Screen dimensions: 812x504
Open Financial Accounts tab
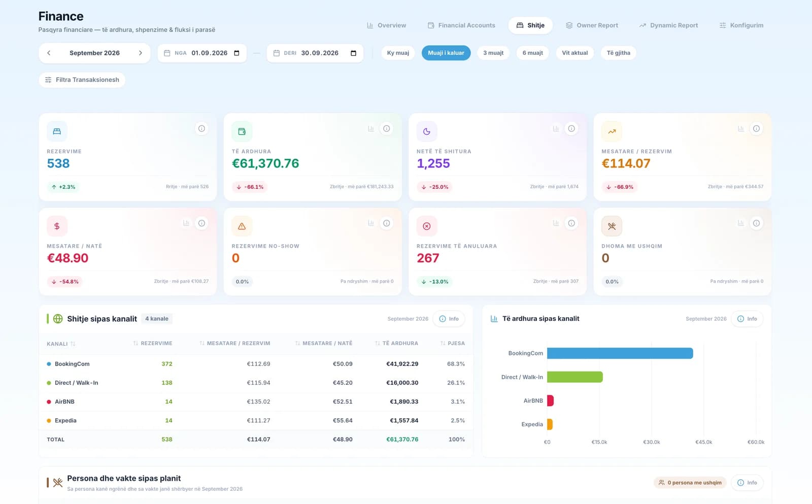[x=461, y=25]
